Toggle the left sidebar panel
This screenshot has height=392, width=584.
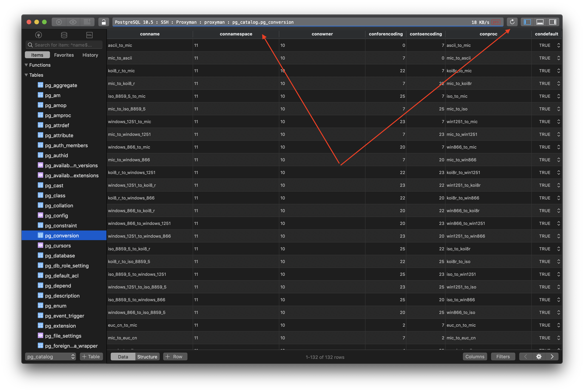tap(527, 22)
